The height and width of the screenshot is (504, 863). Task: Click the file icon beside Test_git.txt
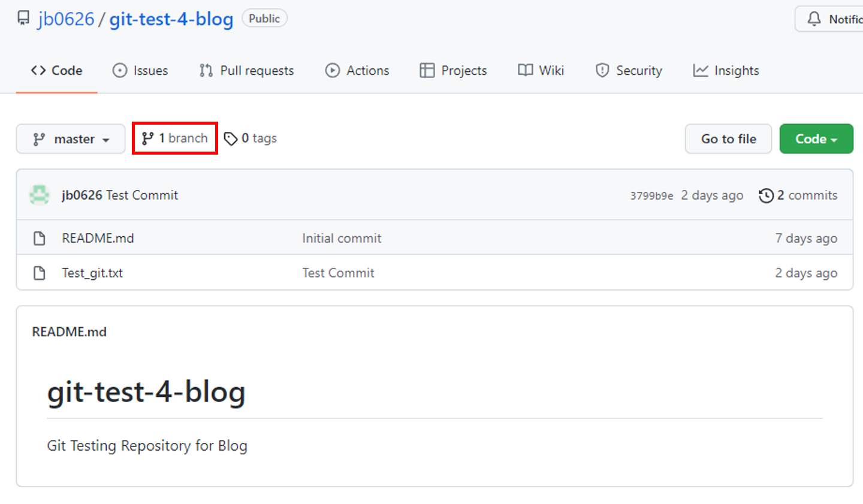[x=40, y=273]
